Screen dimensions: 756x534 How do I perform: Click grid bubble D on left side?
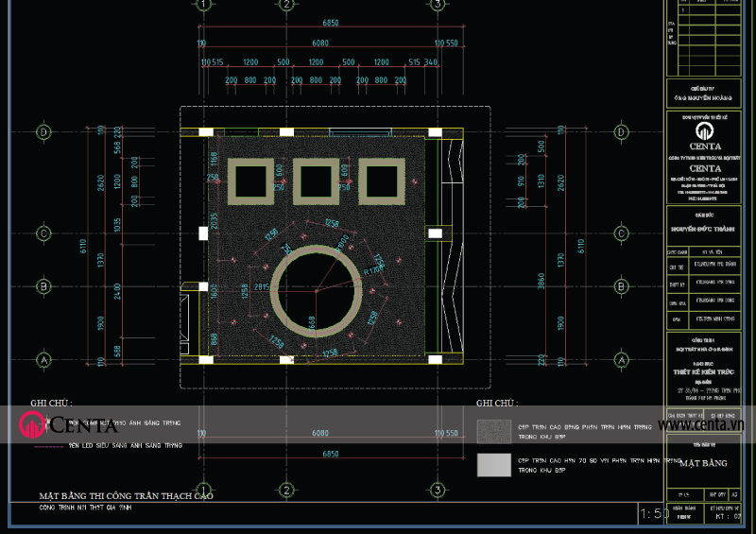[43, 131]
